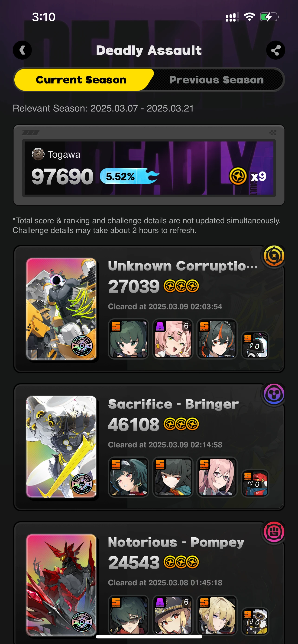Select the pink-haired A-rank agent portrait
Screen dimensions: 298x644
(x=173, y=339)
